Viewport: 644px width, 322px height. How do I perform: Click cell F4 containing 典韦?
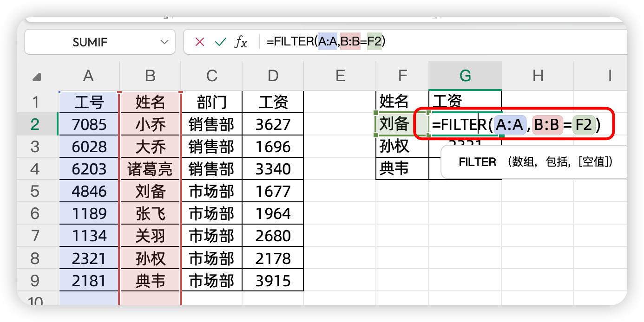tap(395, 168)
